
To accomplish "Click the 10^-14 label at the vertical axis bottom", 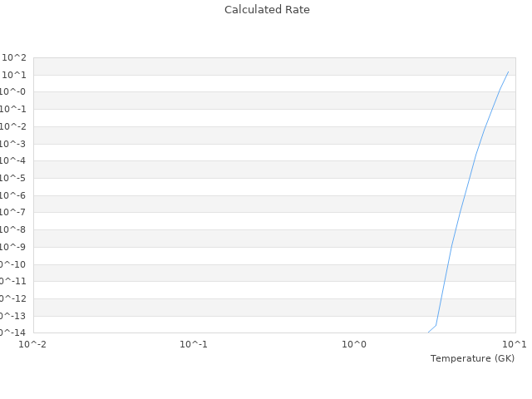I will point(12,332).
